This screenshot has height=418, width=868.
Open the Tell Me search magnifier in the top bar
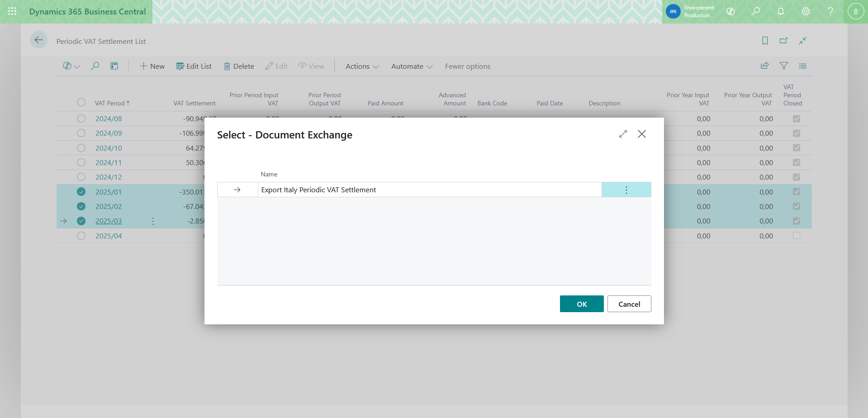(755, 11)
